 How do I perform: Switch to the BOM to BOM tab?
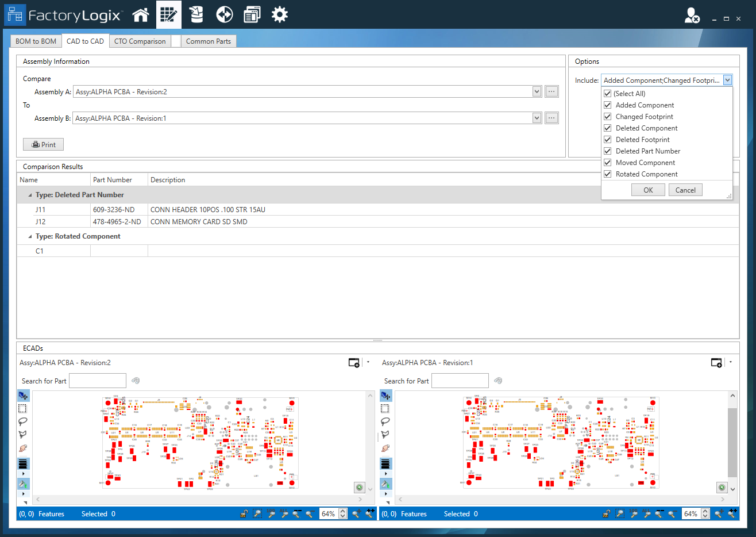pyautogui.click(x=36, y=41)
